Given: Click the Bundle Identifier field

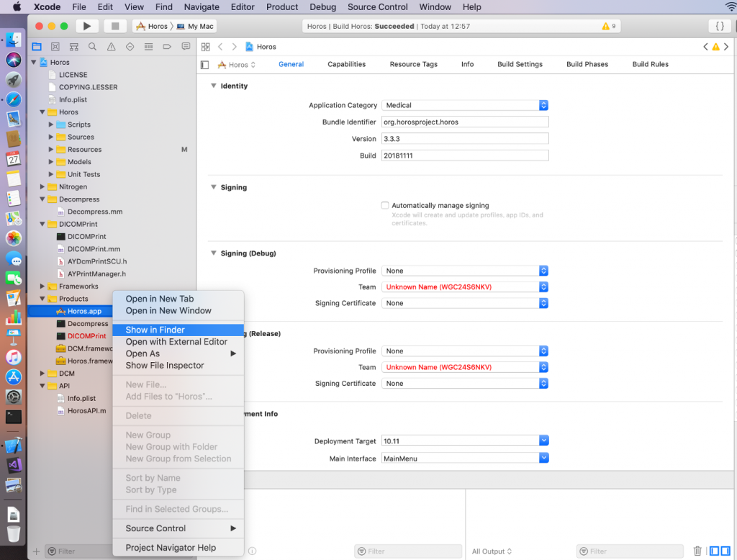Looking at the screenshot, I should [x=465, y=122].
